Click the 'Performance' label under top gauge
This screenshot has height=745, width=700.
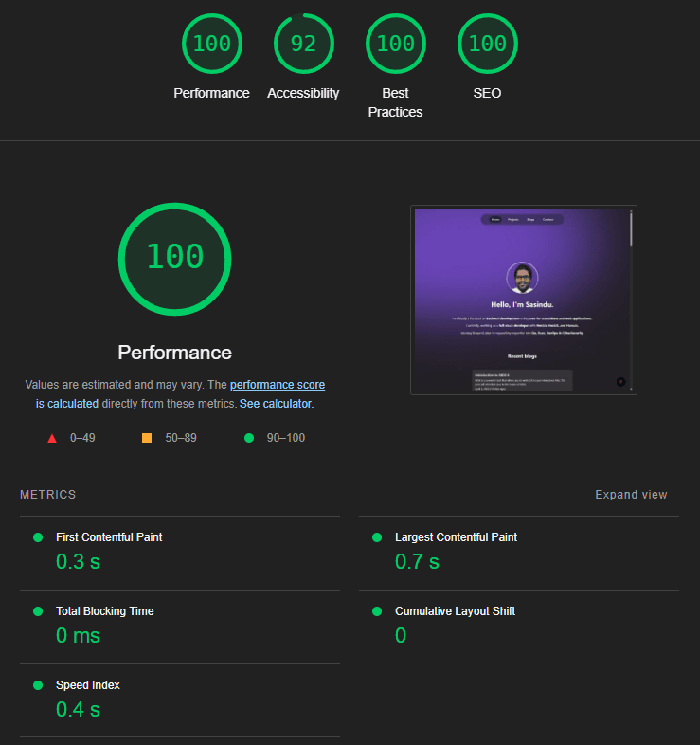(x=211, y=93)
